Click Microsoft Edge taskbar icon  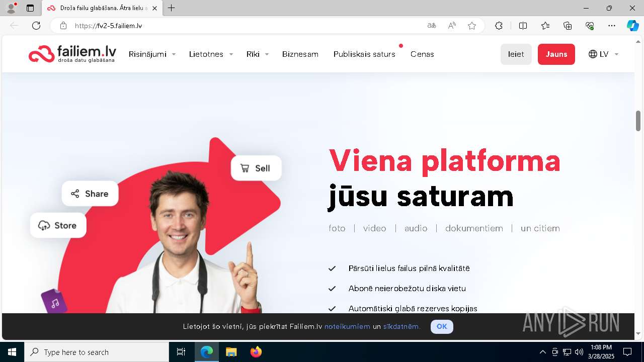point(207,352)
